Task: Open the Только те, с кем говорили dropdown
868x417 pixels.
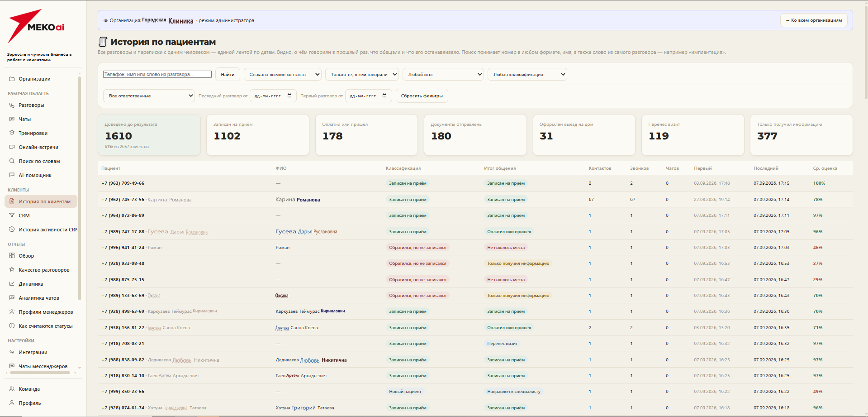Action: 362,74
